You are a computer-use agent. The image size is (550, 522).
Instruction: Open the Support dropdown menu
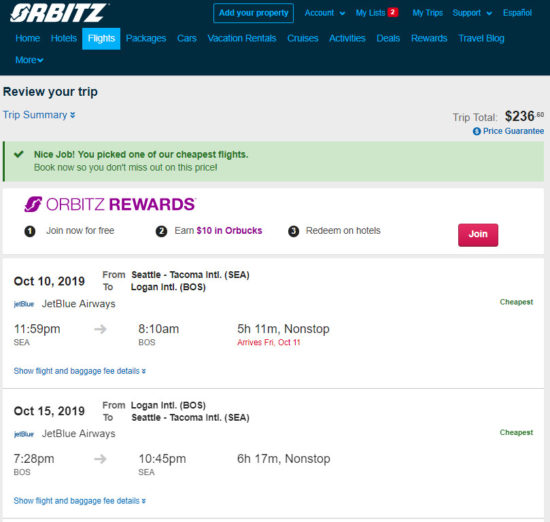(x=472, y=13)
